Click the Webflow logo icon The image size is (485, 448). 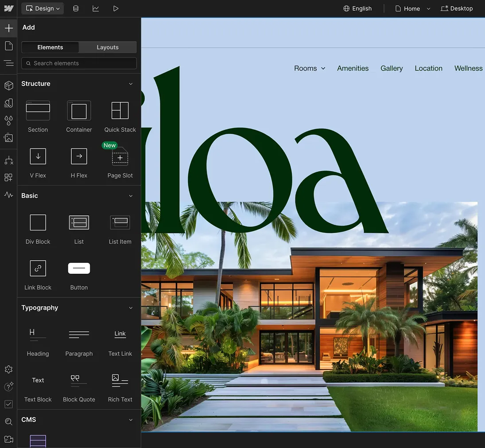9,8
